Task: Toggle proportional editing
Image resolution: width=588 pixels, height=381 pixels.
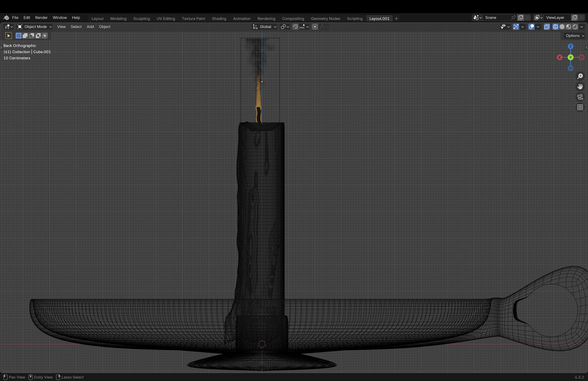Action: [315, 27]
